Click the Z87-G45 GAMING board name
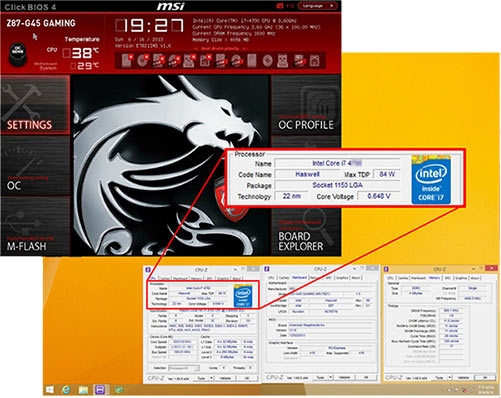Viewport: 501px width, 398px height. point(41,23)
